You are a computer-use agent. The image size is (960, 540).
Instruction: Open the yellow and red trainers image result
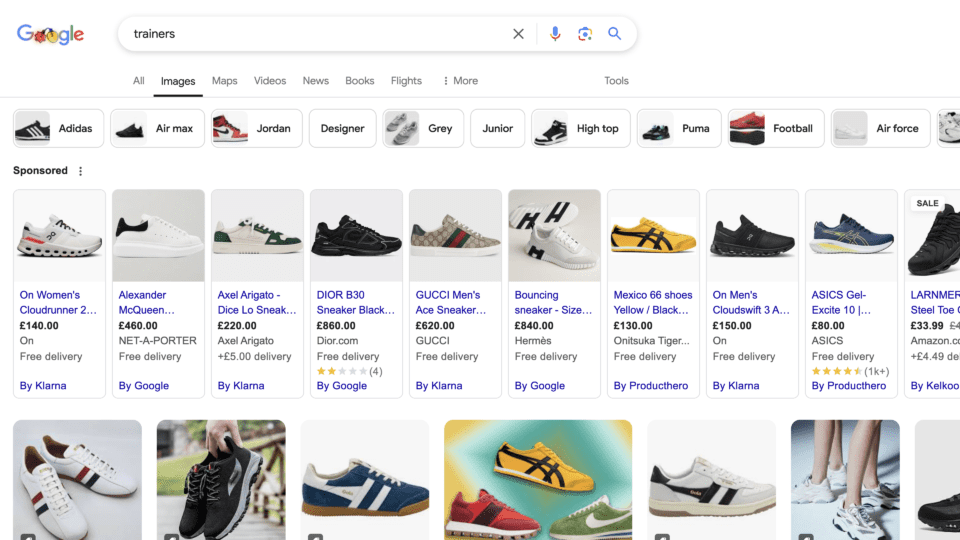tap(538, 480)
